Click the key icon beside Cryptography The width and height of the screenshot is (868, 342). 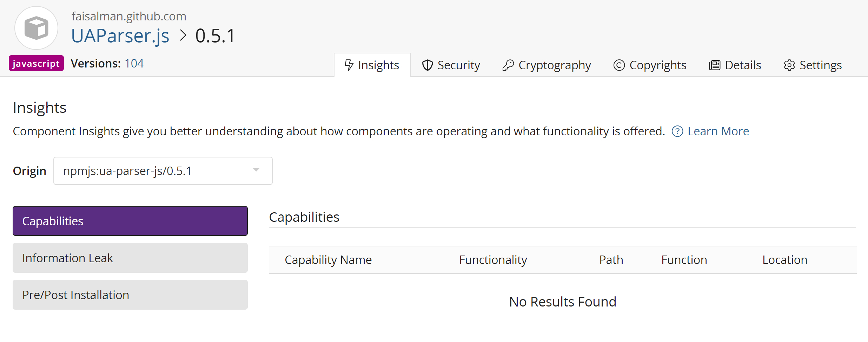tap(508, 65)
